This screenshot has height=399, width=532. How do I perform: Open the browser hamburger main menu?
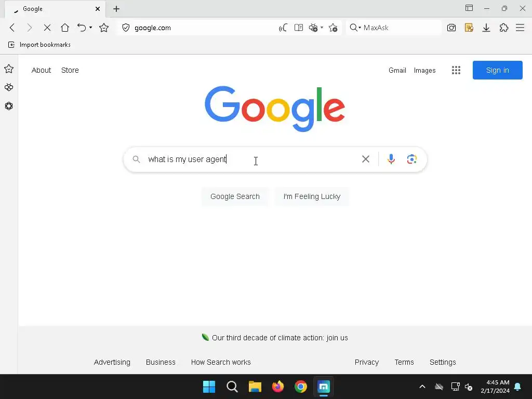click(x=520, y=28)
